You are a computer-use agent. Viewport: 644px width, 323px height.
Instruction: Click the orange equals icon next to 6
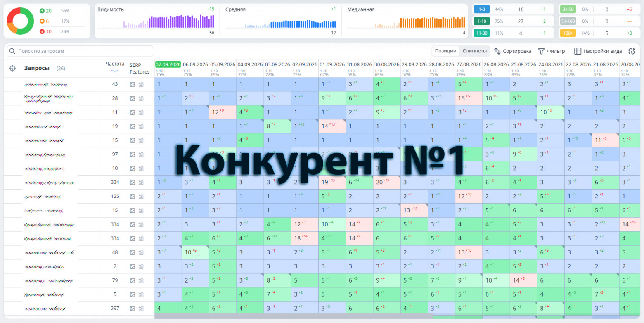click(x=42, y=21)
